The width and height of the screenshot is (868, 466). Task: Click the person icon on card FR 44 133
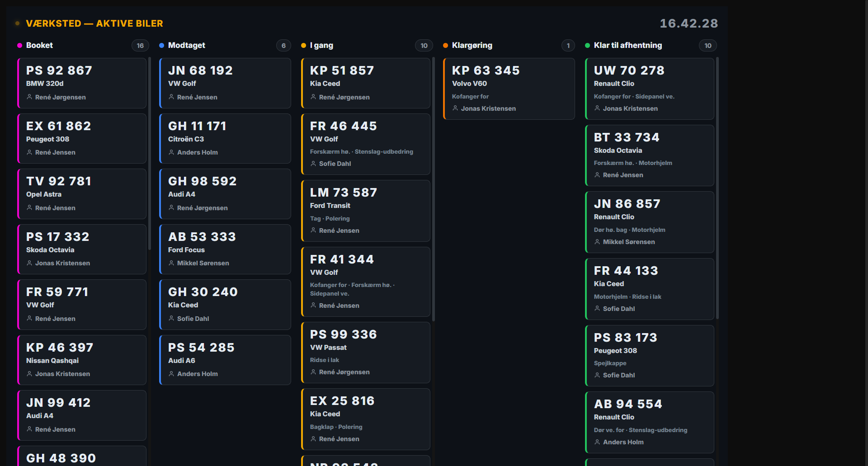pos(597,309)
